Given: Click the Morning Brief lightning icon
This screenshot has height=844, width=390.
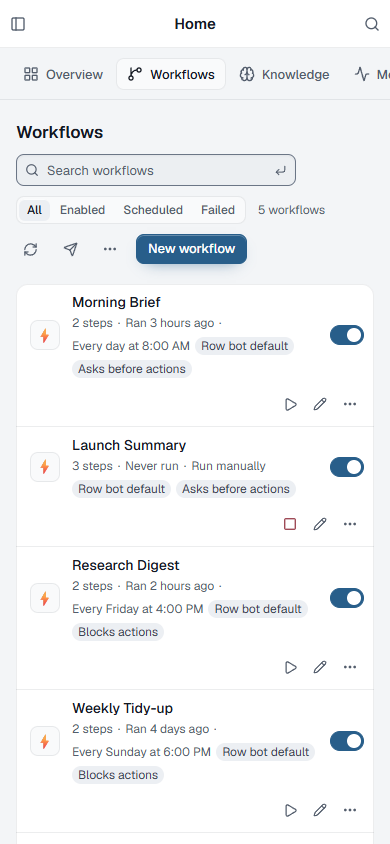Looking at the screenshot, I should [45, 335].
